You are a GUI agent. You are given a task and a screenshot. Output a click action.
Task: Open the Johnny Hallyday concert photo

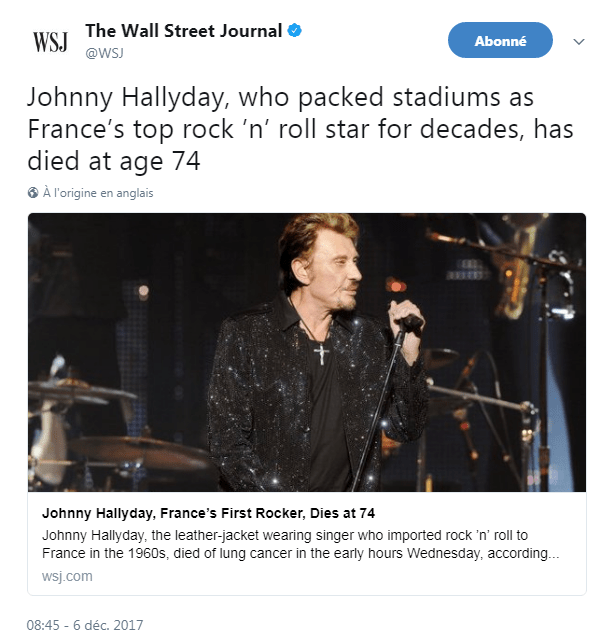coord(306,351)
